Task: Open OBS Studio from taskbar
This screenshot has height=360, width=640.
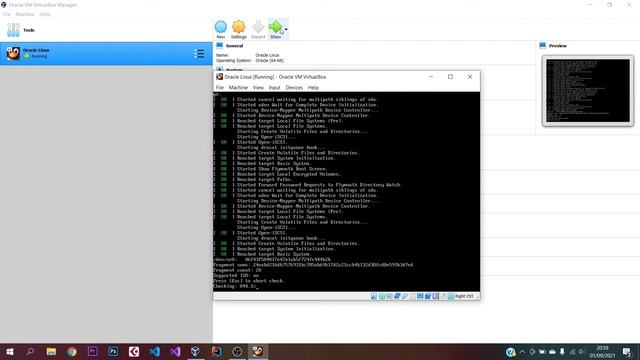Action: [x=237, y=351]
